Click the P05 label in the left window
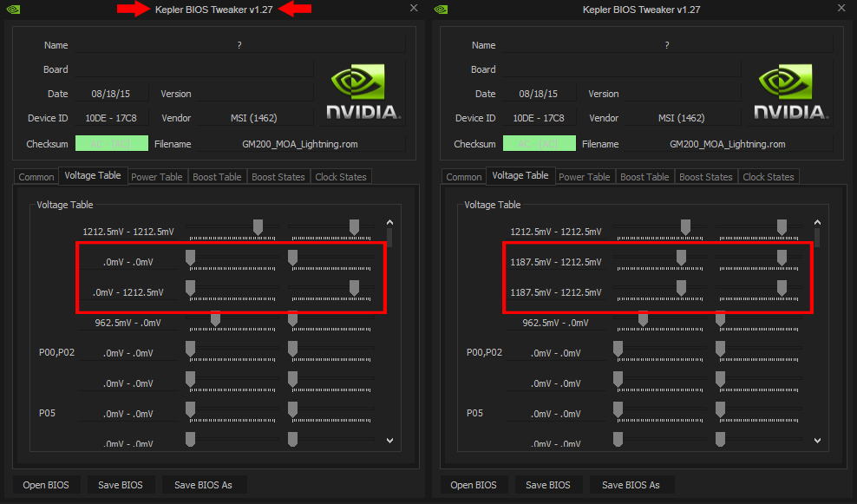 (47, 413)
